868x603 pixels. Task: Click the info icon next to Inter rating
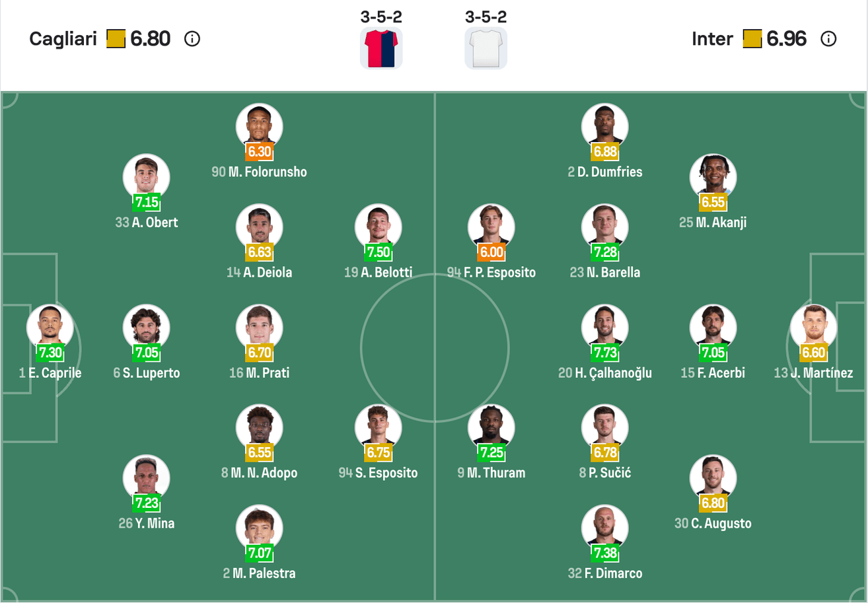828,39
